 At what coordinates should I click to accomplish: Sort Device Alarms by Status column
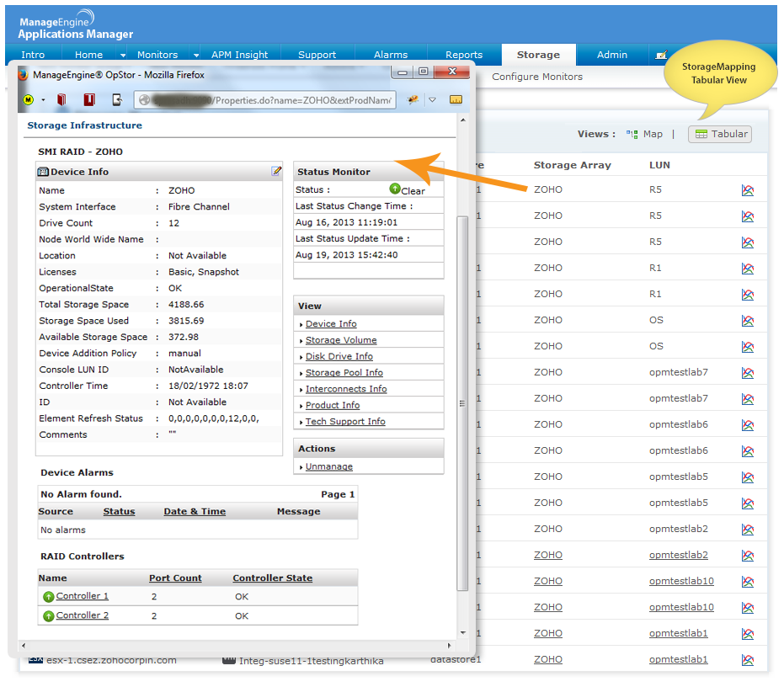[119, 512]
